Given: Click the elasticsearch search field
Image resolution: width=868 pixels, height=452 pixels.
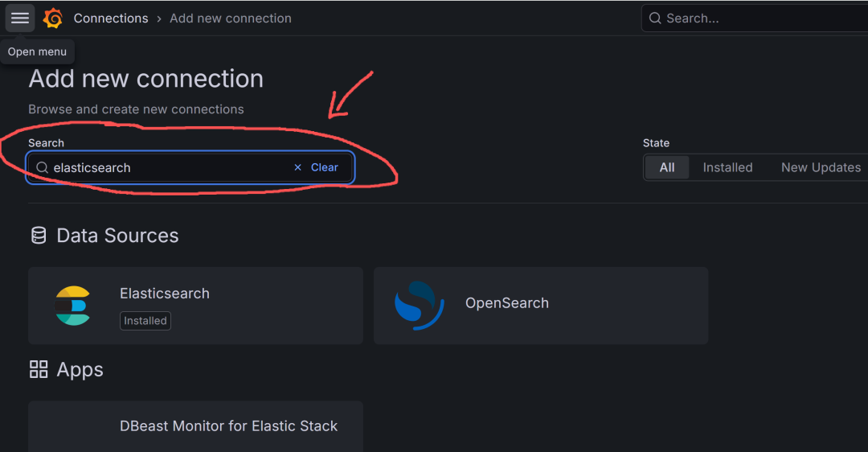Looking at the screenshot, I should tap(190, 167).
